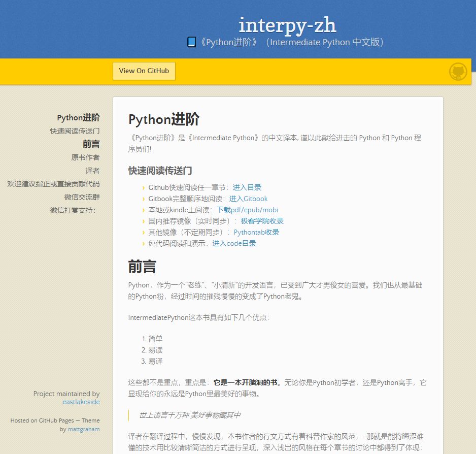Open the 下载pdf/epub/mobi link
Image resolution: width=476 pixels, height=454 pixels.
click(248, 210)
